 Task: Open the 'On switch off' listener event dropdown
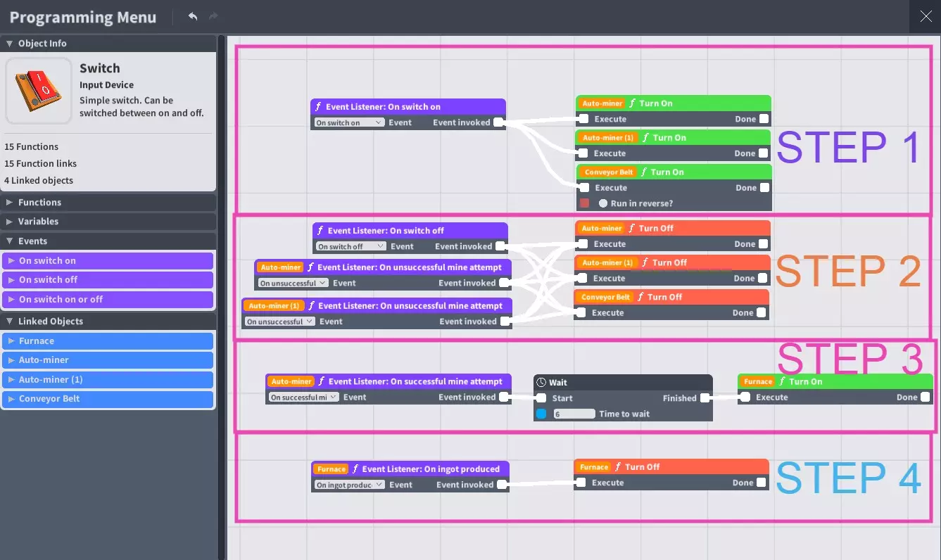coord(351,246)
